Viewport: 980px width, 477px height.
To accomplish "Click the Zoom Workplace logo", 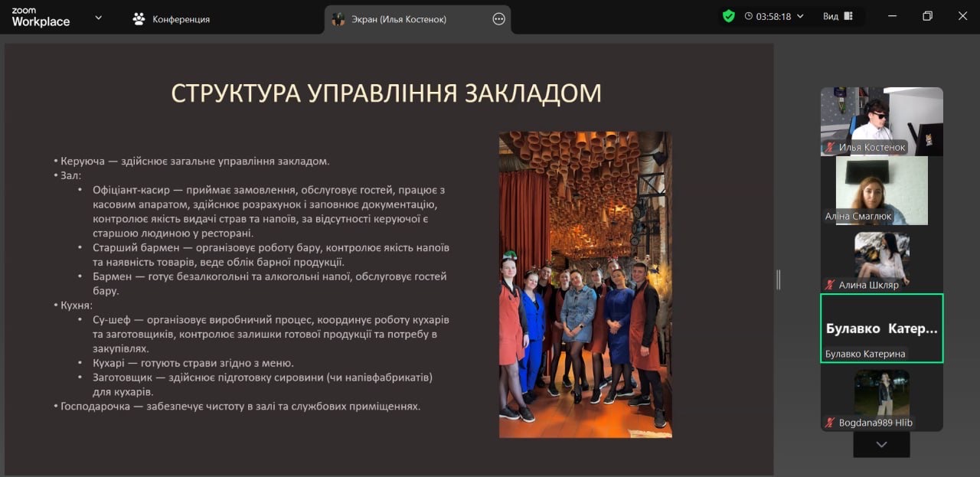I will [x=41, y=17].
